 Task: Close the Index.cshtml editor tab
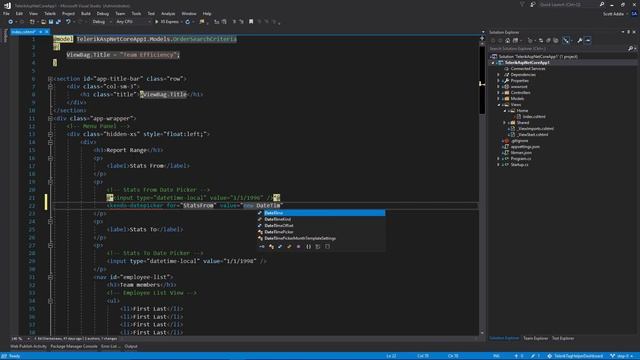tap(47, 32)
